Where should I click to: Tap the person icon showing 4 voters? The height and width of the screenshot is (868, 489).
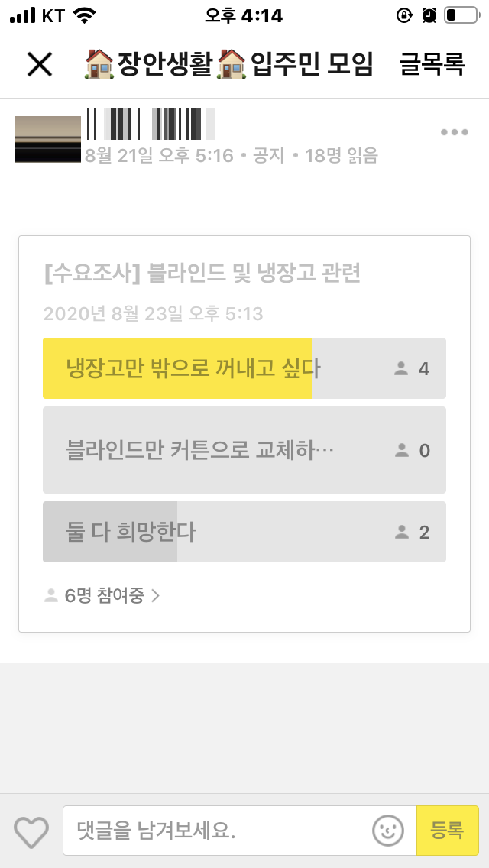pos(401,369)
